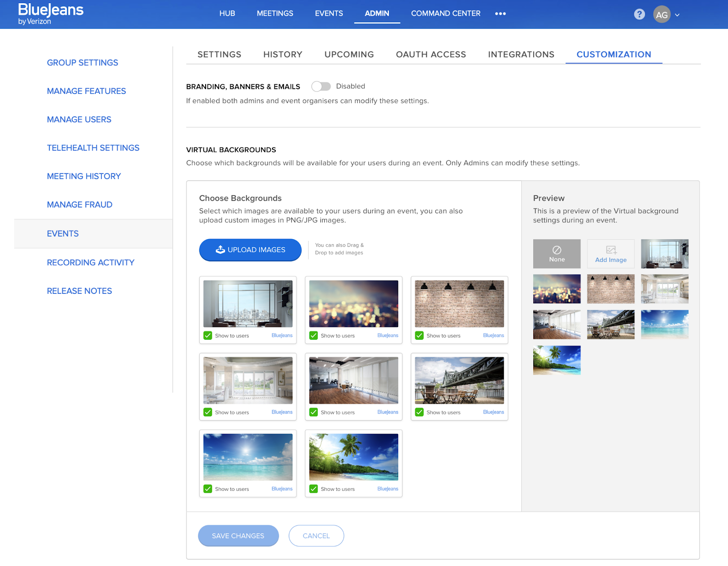This screenshot has width=728, height=566.
Task: Select the None background option in Preview
Action: click(x=556, y=254)
